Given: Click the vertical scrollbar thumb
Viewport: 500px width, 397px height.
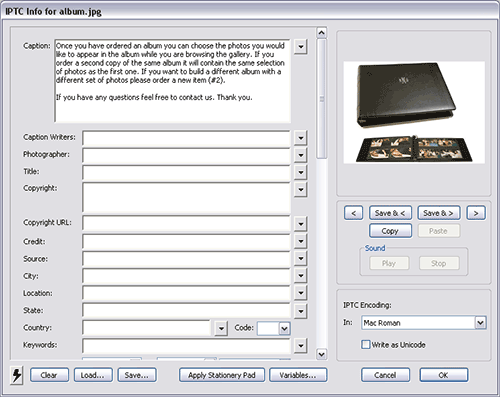Looking at the screenshot, I should tap(321, 99).
